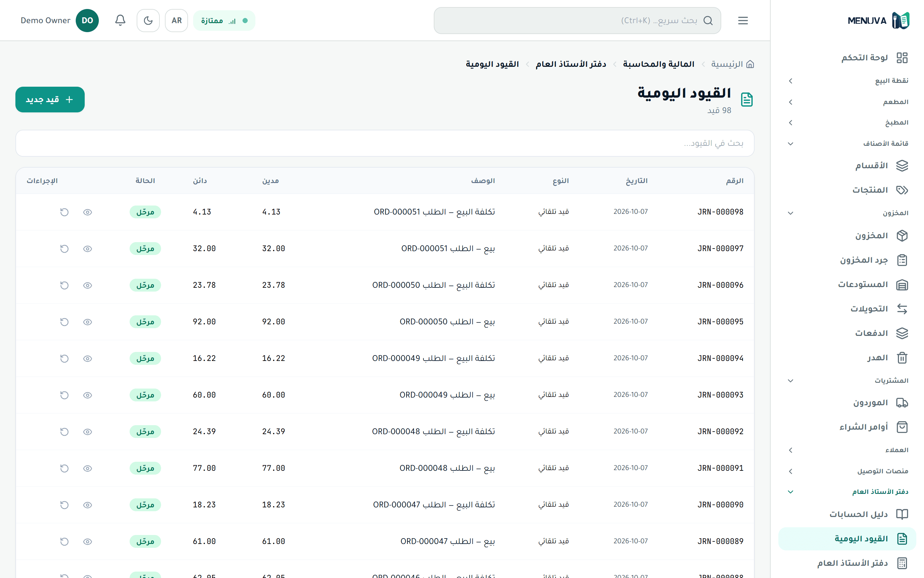Open لوحة التحكم in the sidebar

click(x=847, y=58)
